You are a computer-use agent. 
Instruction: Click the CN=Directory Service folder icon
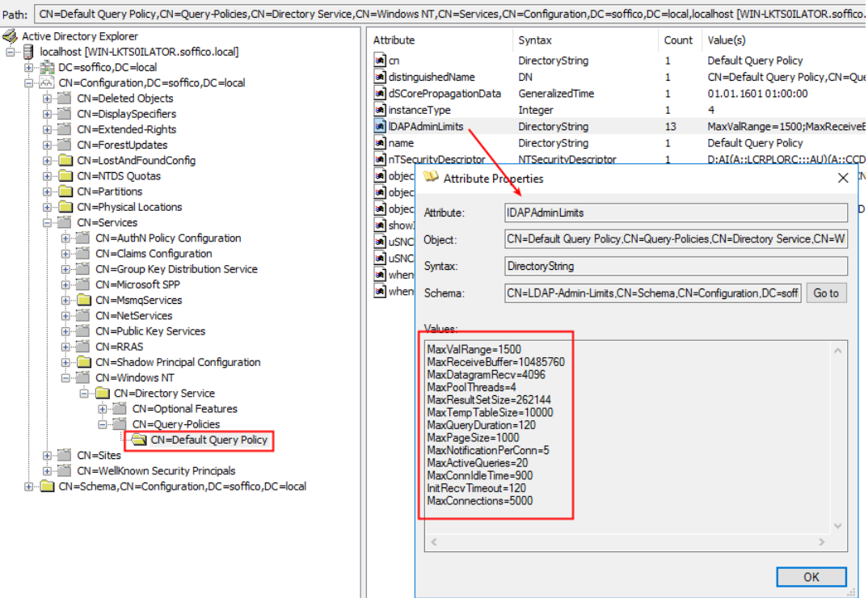click(x=103, y=393)
